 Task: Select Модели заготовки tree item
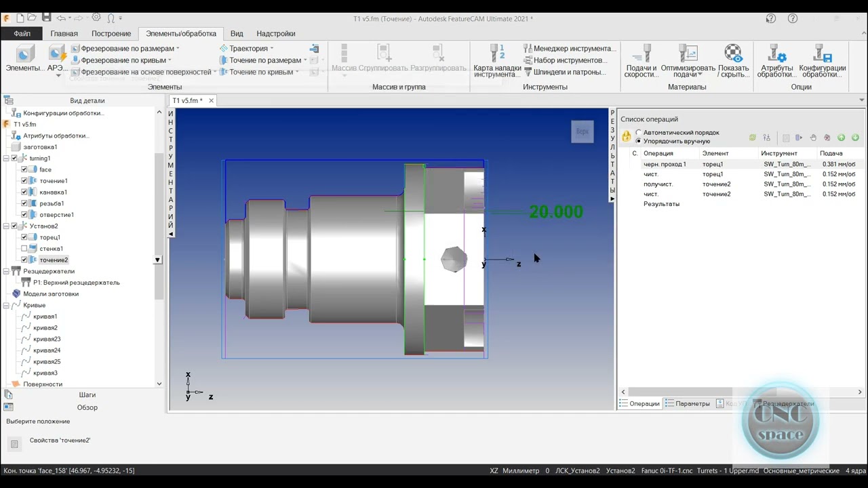(x=51, y=294)
